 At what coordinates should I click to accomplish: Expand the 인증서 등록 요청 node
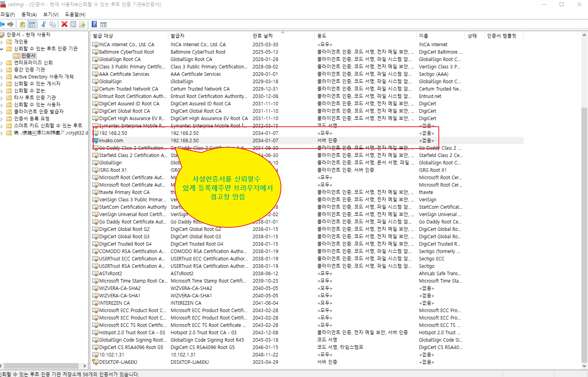(x=2, y=119)
